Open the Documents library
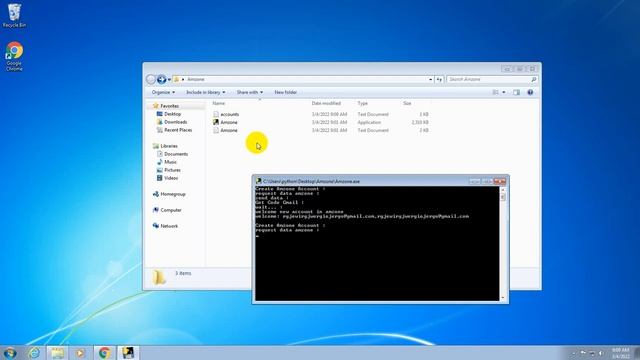 coord(176,154)
